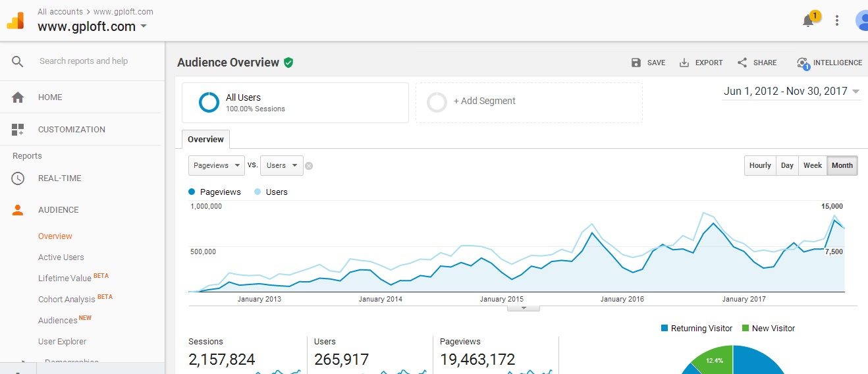Open AUDIENCE reports section
The image size is (868, 374).
point(59,210)
